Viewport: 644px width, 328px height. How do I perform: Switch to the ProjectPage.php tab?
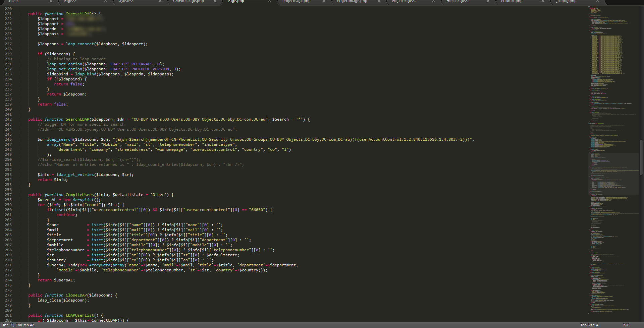pos(296,1)
